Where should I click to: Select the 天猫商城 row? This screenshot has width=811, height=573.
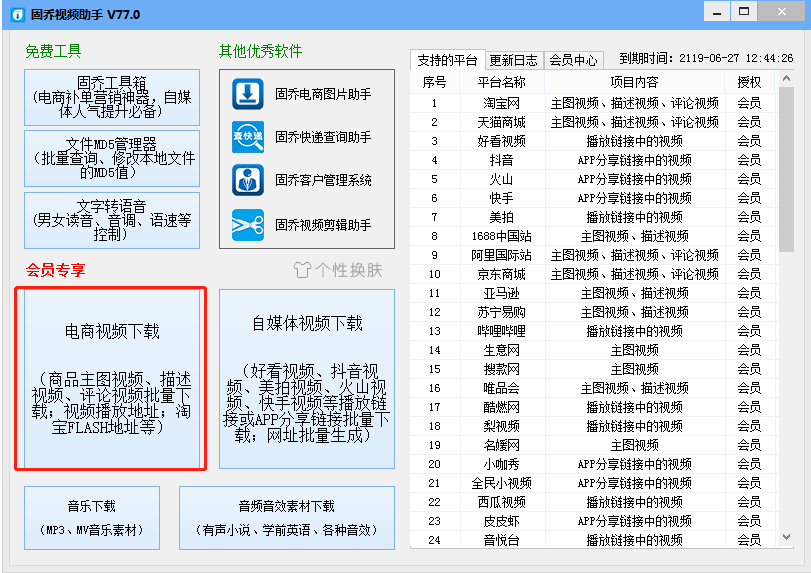coord(594,123)
